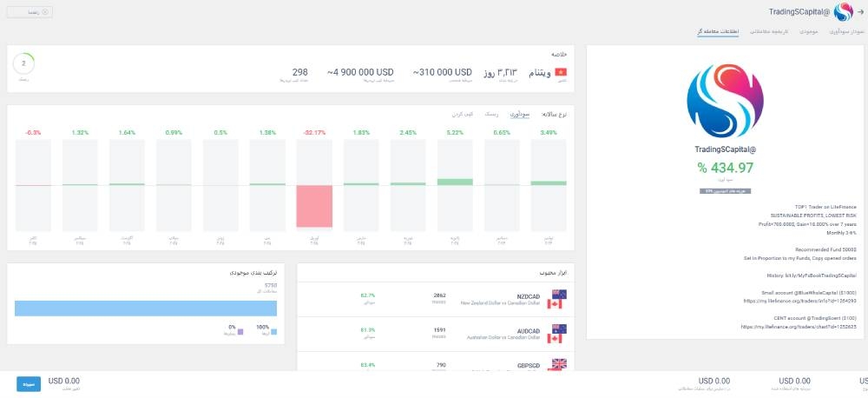Click the back arrow next to TradingSCapital
The width and height of the screenshot is (868, 398).
click(x=859, y=12)
